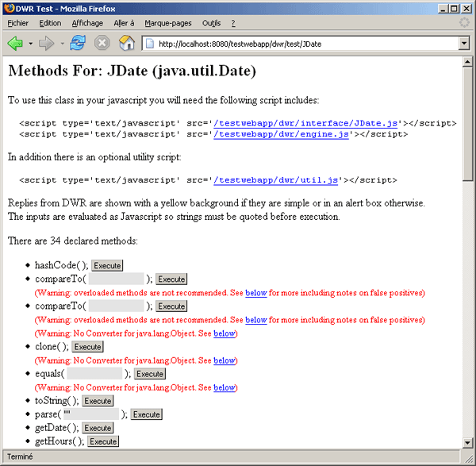The width and height of the screenshot is (476, 466).
Task: Open the Outils menu
Action: [211, 23]
